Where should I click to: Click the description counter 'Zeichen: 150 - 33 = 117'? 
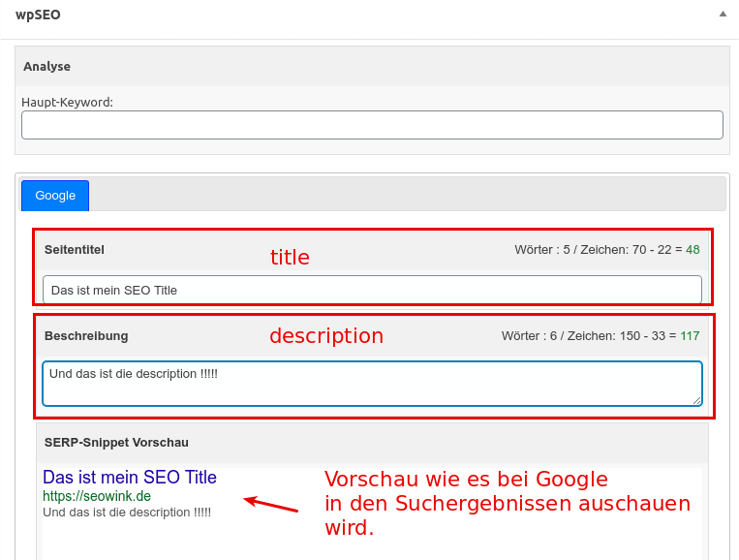coord(633,335)
